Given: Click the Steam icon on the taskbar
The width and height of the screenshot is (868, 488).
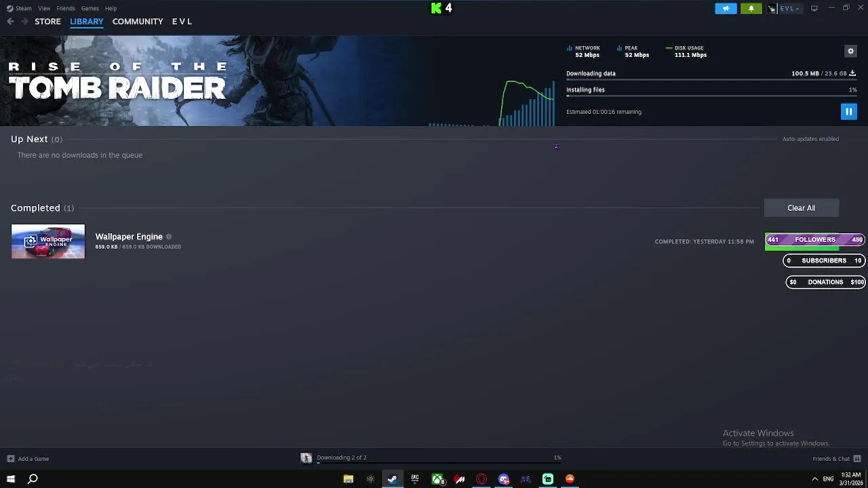Looking at the screenshot, I should [x=392, y=479].
